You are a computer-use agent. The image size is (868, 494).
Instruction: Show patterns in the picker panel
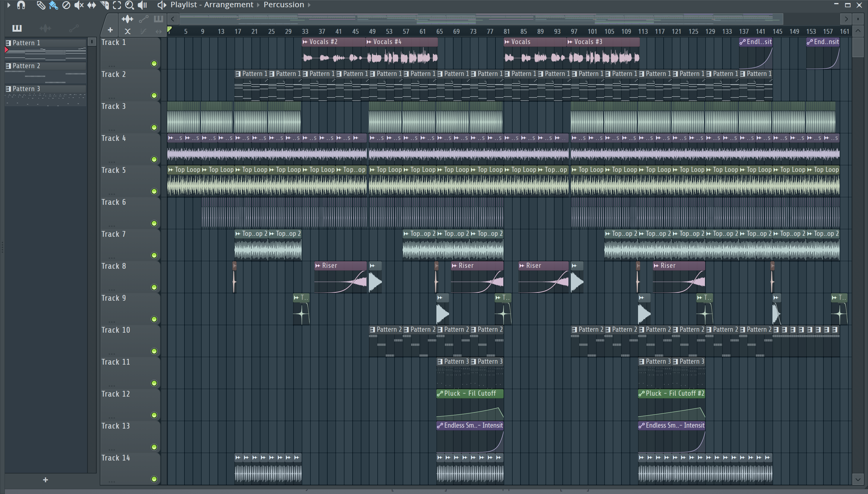[17, 28]
